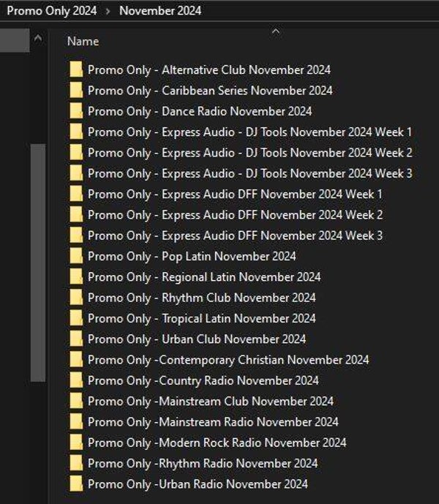Click folder icon for Alternative Club November 2024
The height and width of the screenshot is (504, 439).
point(76,69)
